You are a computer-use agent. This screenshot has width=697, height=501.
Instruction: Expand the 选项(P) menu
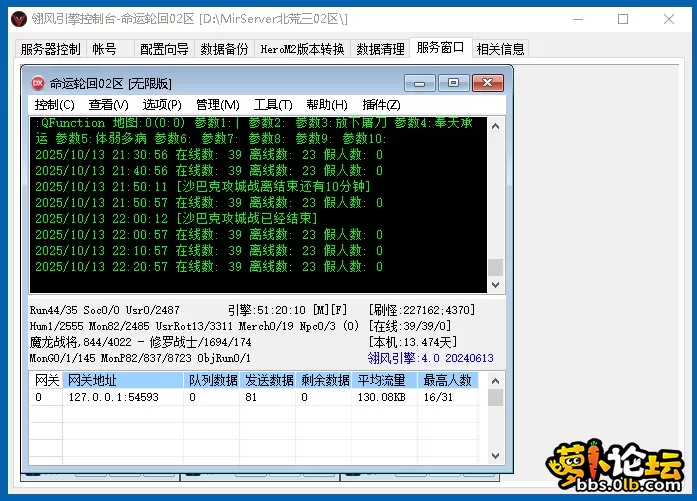pos(162,104)
